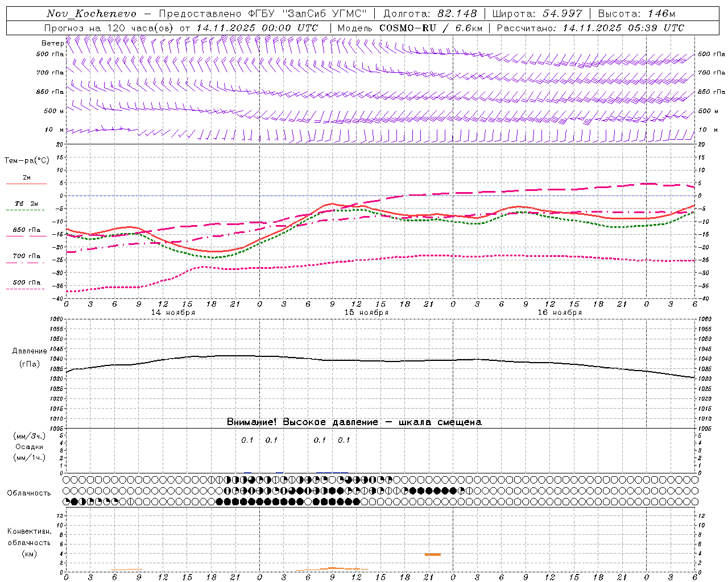Click the left 500 гПа wind level label

tap(50, 54)
